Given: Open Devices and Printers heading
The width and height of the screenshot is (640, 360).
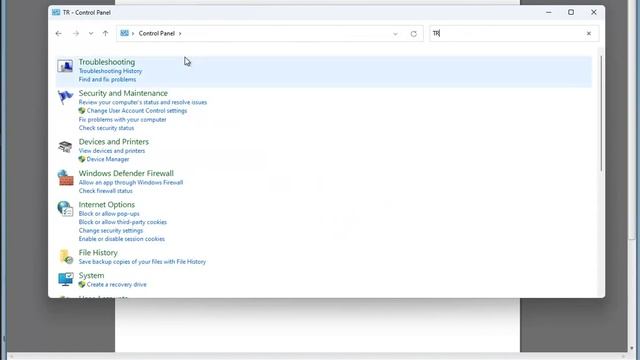Looking at the screenshot, I should (113, 142).
